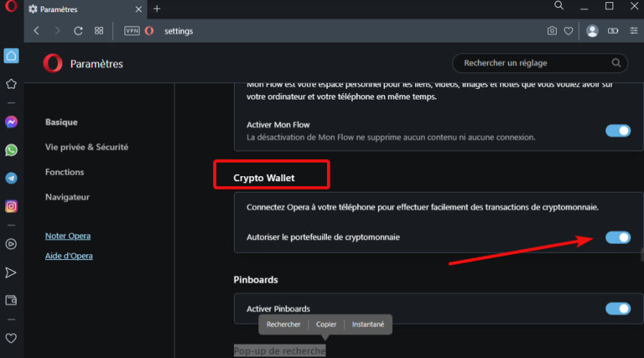The width and height of the screenshot is (644, 358).
Task: Click Instantané in the popup
Action: [368, 324]
